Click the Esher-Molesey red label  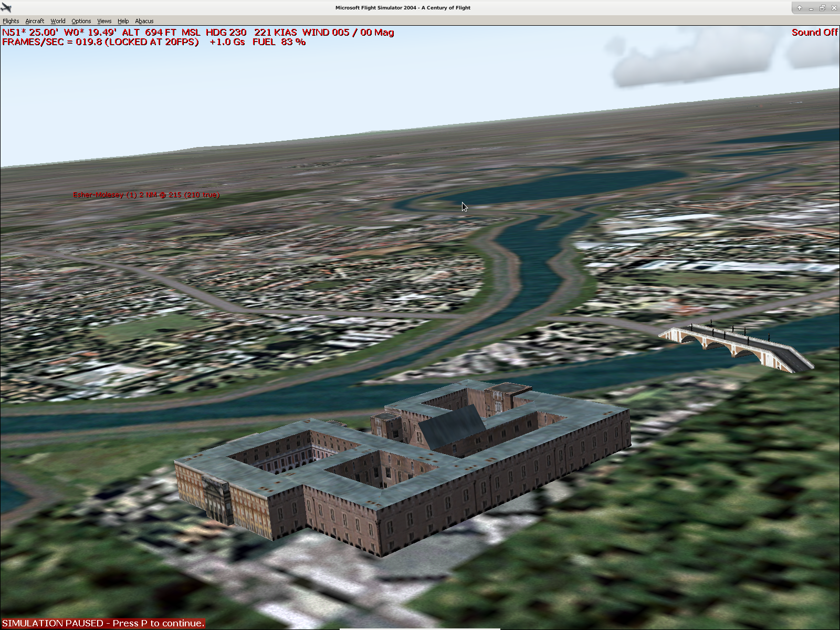pyautogui.click(x=146, y=195)
